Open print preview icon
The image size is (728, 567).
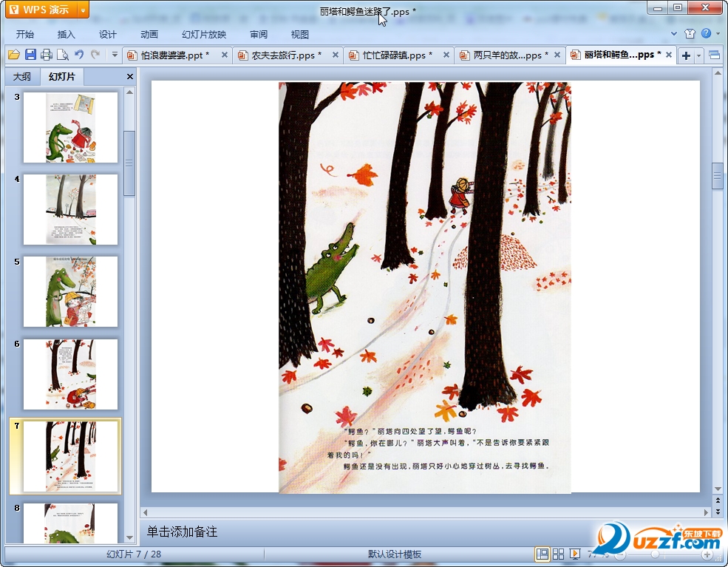pos(63,55)
